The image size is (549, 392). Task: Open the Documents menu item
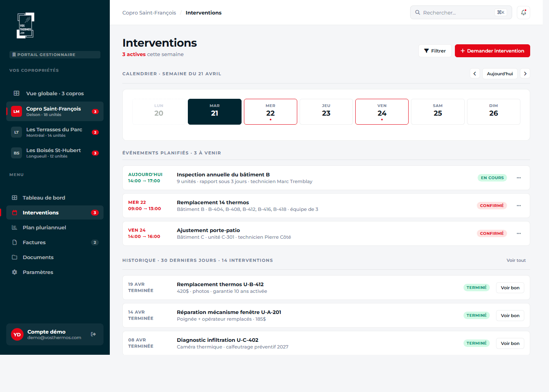(x=55, y=257)
